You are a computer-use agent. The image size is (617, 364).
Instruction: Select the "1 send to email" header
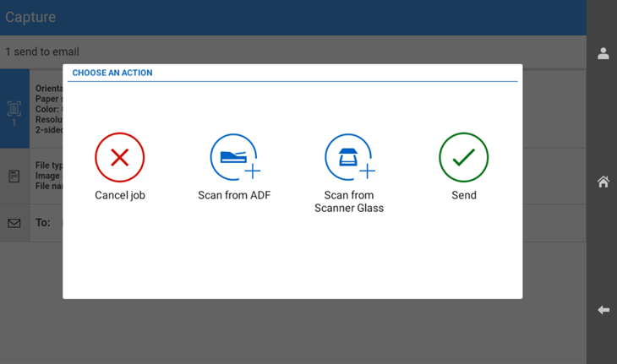42,52
